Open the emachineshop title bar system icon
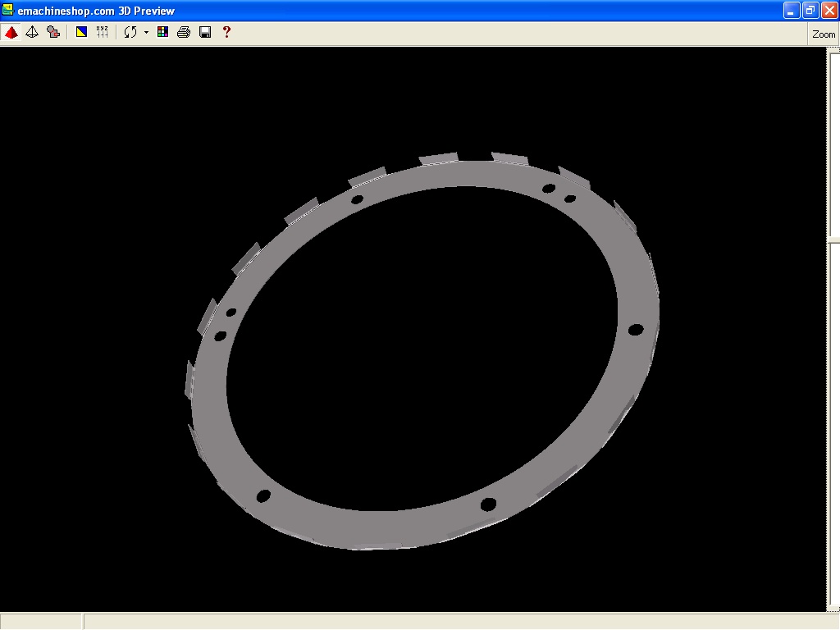 click(8, 10)
